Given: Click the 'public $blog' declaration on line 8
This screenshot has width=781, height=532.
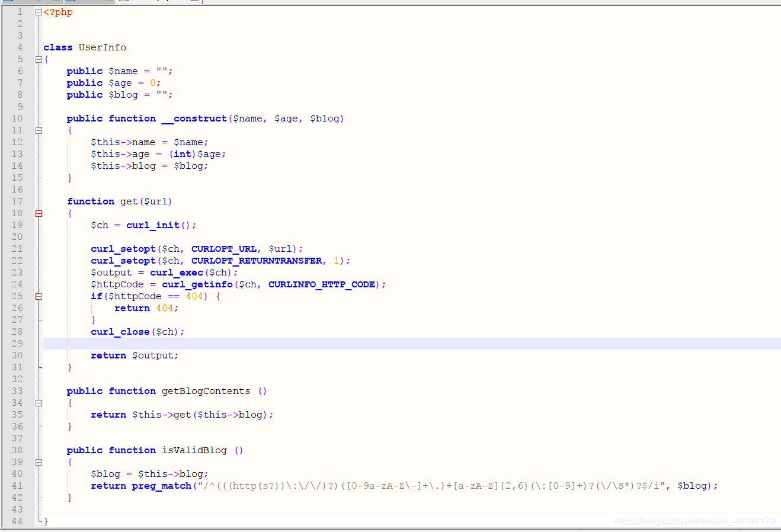Looking at the screenshot, I should tap(120, 95).
